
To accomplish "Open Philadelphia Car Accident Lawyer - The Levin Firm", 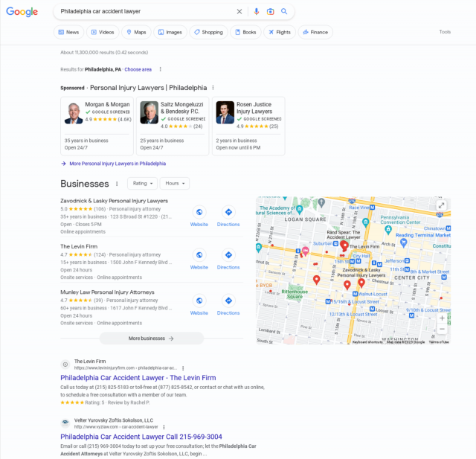I will coord(138,378).
